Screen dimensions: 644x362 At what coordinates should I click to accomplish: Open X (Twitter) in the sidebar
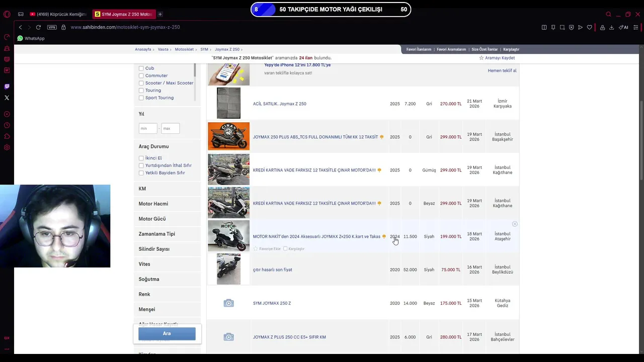click(7, 98)
